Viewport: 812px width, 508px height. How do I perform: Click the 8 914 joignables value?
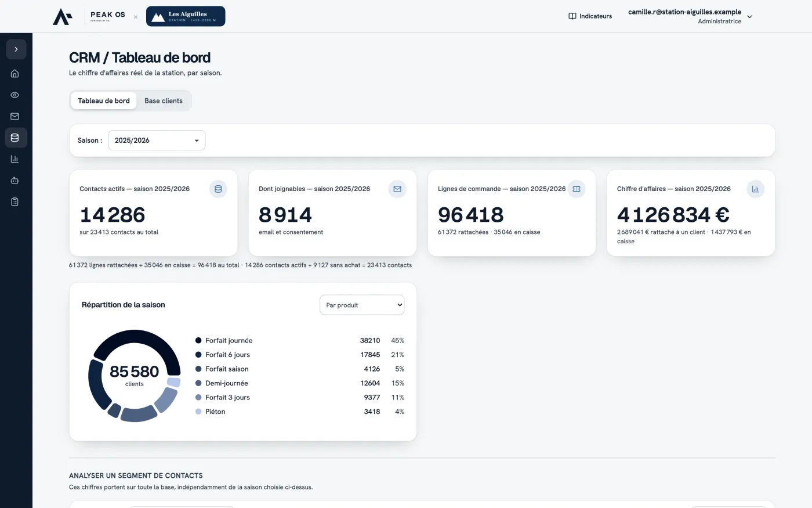285,215
